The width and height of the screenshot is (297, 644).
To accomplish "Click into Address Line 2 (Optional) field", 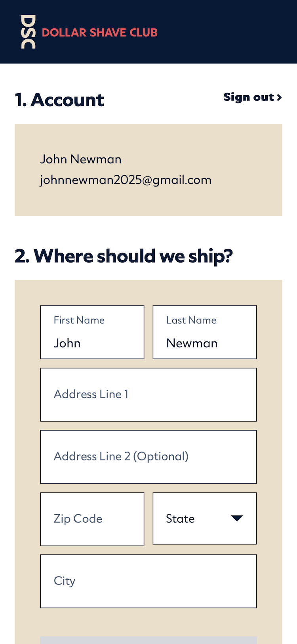I will pos(148,456).
